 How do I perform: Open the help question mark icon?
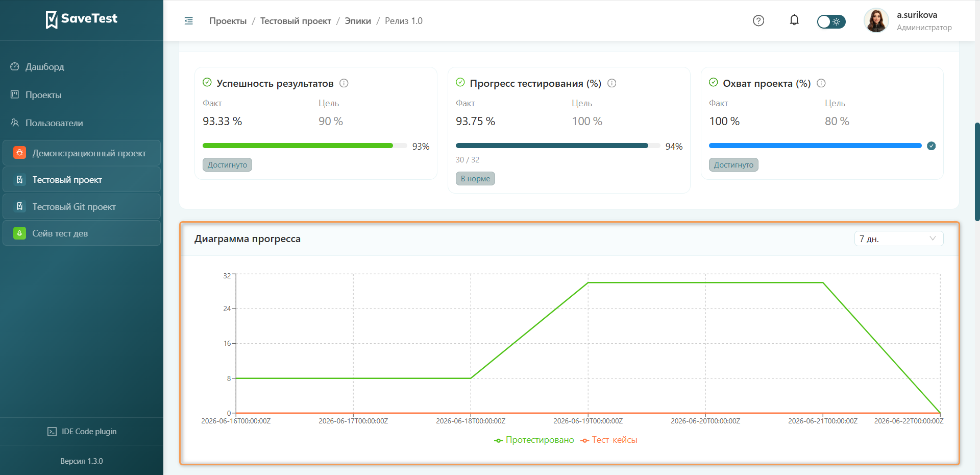pyautogui.click(x=758, y=20)
